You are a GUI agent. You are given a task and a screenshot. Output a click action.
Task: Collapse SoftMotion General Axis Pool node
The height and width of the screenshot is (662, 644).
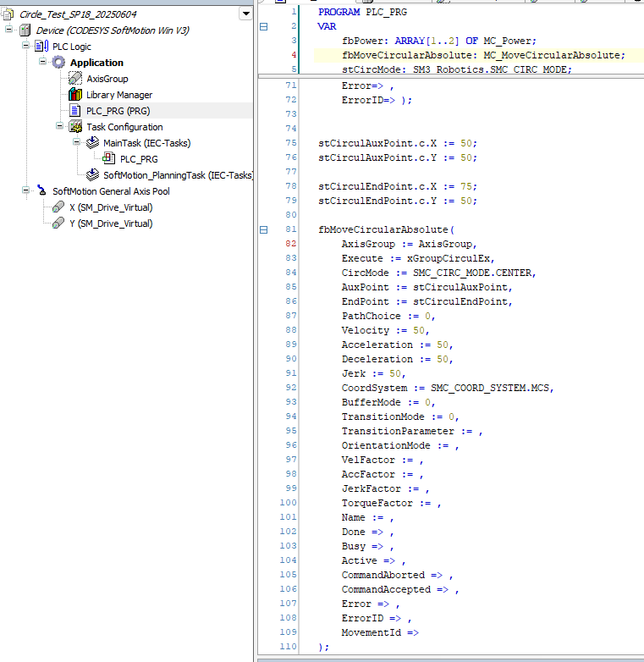(x=25, y=190)
